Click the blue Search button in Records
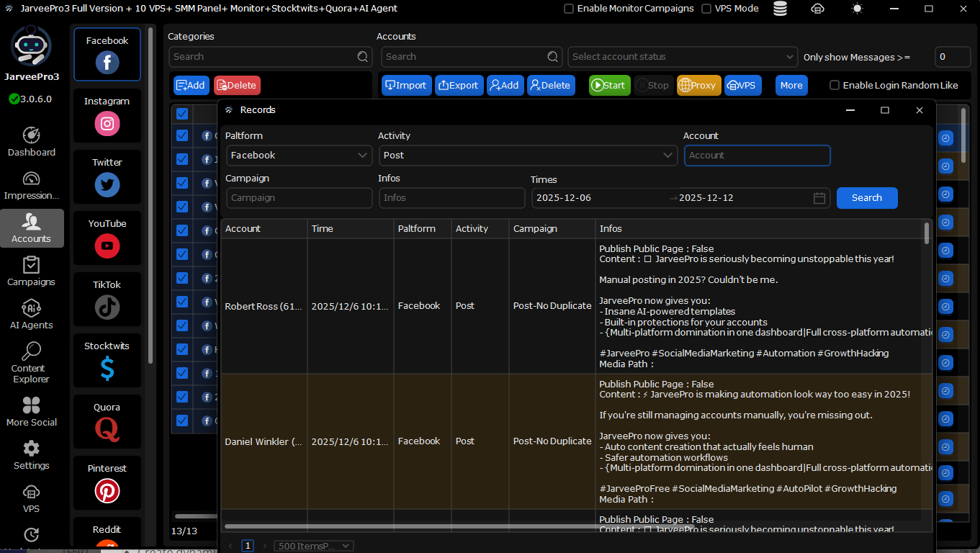The image size is (980, 553). [866, 198]
